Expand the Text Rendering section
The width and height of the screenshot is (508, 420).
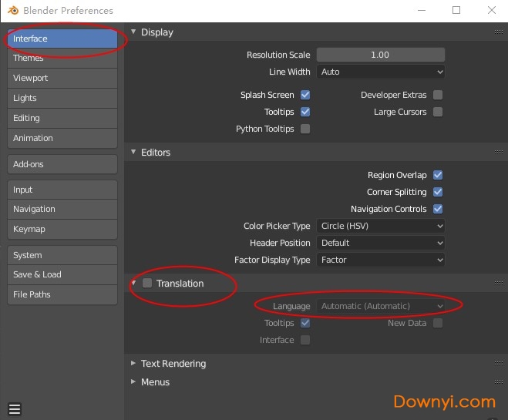click(x=173, y=364)
